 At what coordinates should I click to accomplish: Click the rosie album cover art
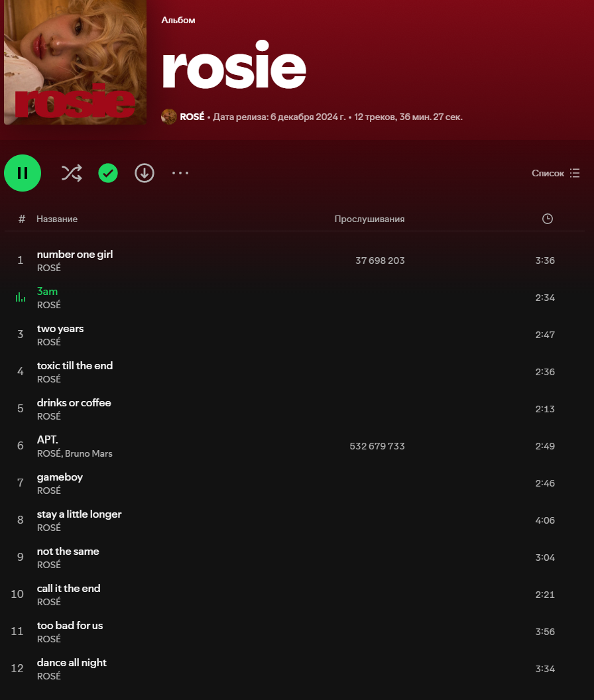point(75,62)
